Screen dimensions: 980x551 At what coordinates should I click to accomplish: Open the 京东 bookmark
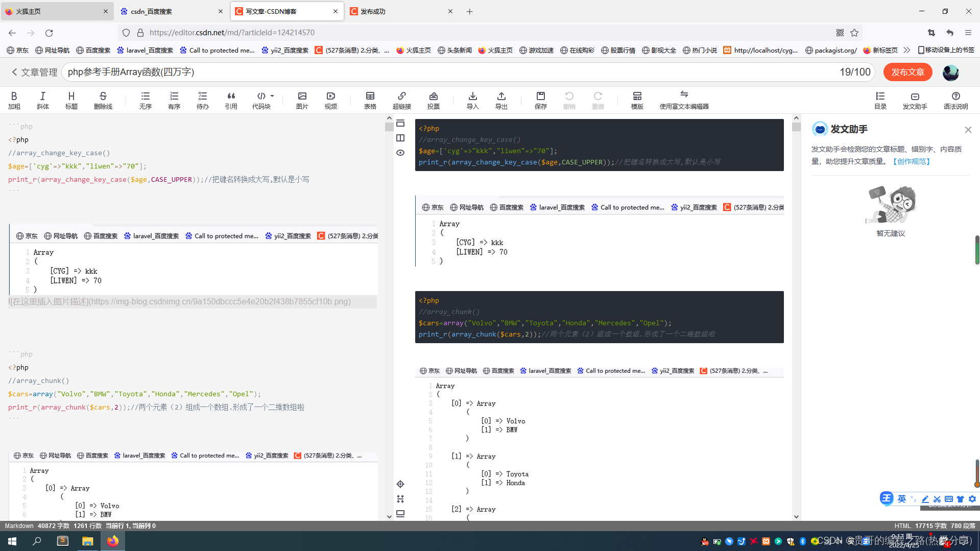click(x=18, y=50)
